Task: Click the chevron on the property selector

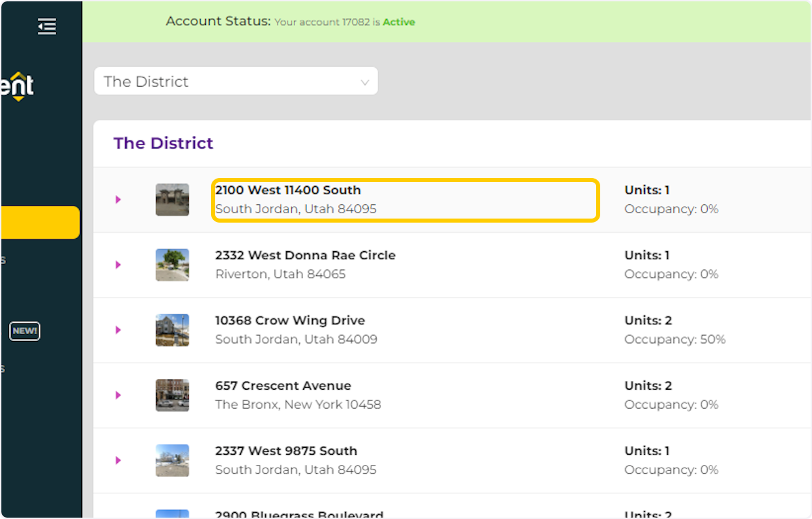Action: (364, 81)
